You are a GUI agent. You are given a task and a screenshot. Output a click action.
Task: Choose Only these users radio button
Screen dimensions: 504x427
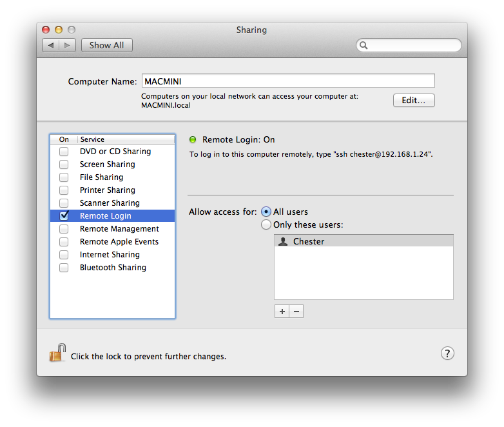266,224
